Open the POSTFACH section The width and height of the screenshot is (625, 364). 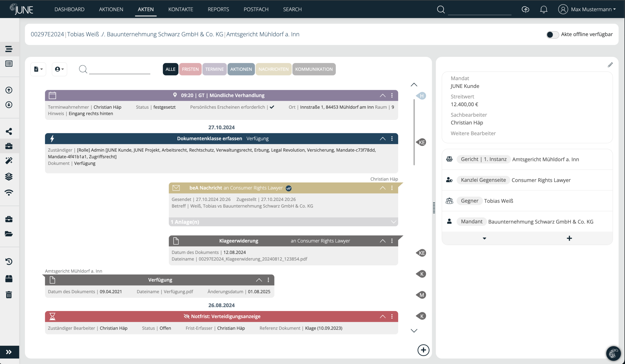click(x=256, y=10)
